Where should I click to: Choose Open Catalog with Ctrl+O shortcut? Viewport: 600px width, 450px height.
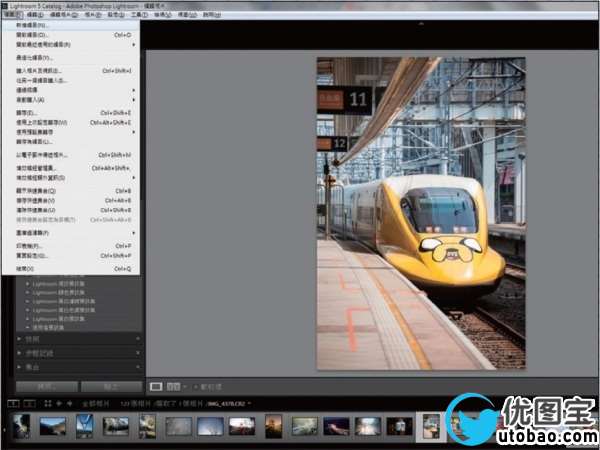71,35
